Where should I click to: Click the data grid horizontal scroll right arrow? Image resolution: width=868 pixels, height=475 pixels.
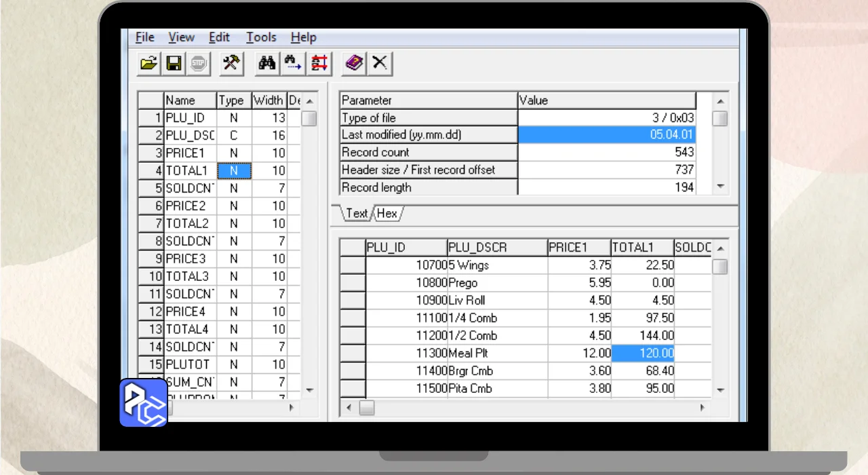pos(703,407)
